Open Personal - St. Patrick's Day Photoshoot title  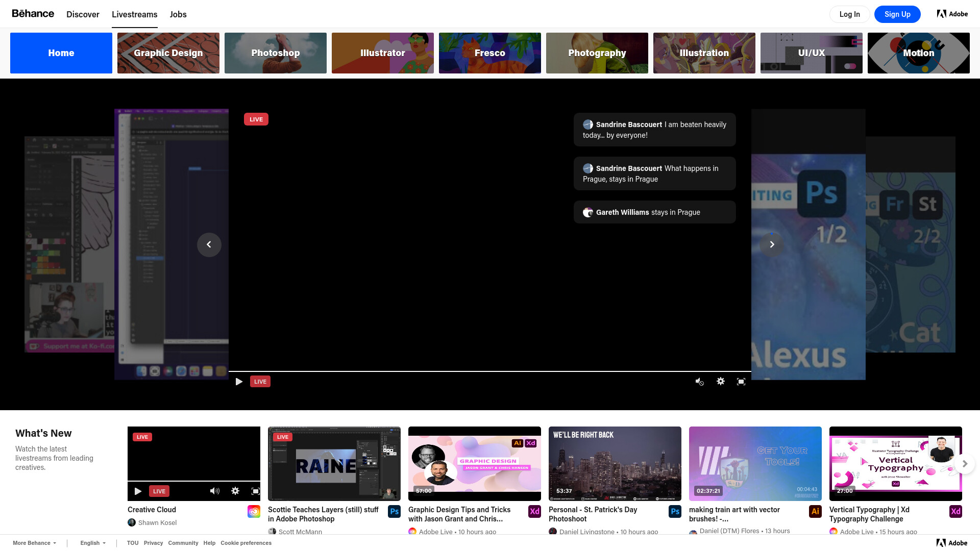pos(593,514)
